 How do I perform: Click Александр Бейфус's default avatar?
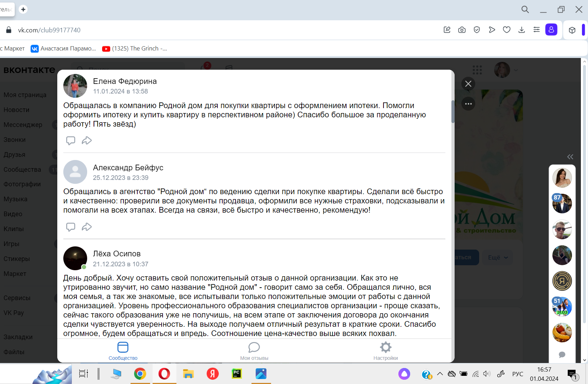[75, 172]
